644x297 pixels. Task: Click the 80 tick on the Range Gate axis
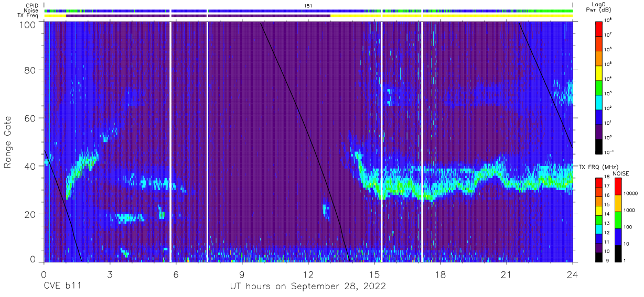click(x=30, y=70)
